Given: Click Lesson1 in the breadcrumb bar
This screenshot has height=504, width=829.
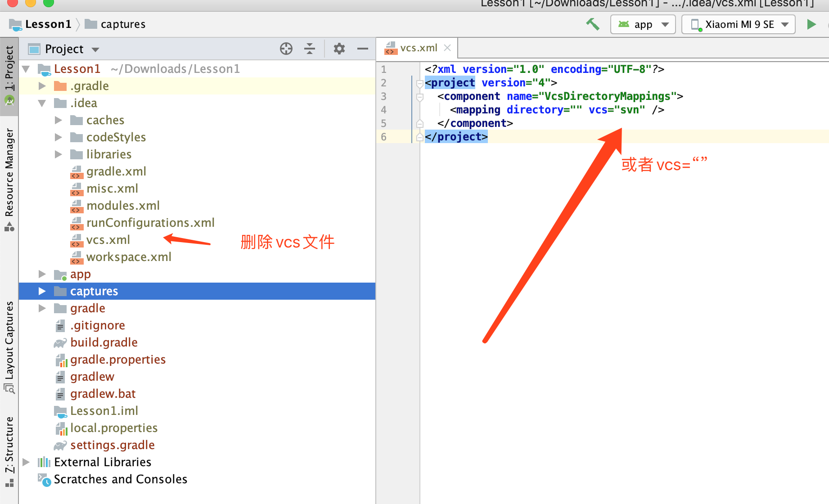Looking at the screenshot, I should pyautogui.click(x=49, y=24).
